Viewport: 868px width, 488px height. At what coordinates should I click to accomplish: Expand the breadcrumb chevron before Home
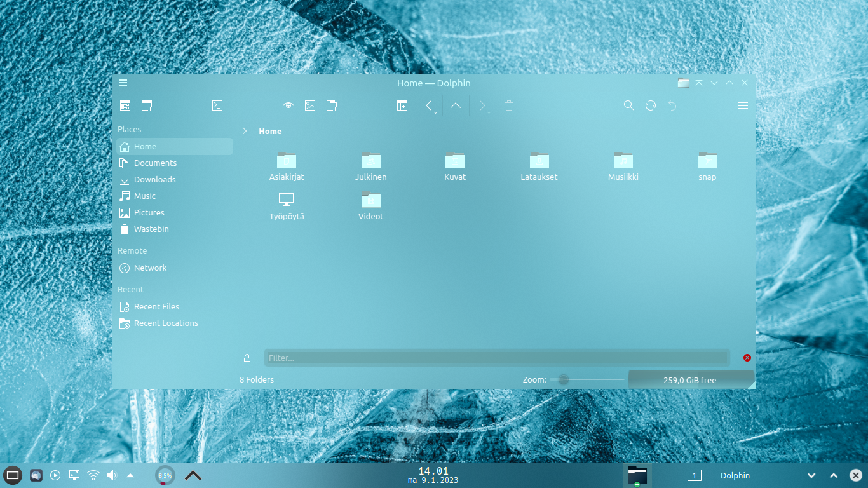[245, 131]
